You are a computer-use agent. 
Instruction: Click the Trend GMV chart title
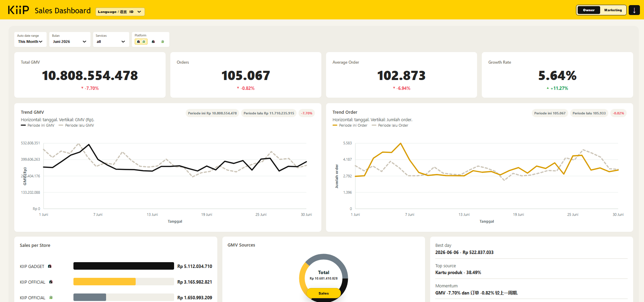pos(32,112)
